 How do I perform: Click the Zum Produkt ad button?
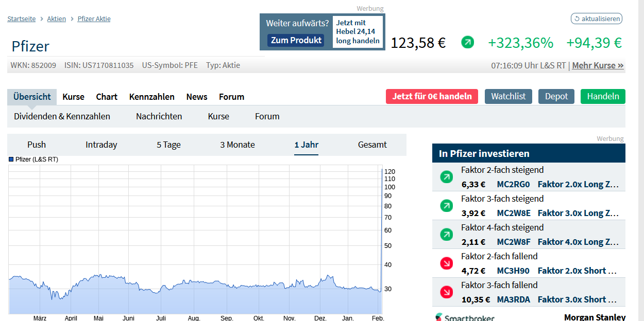coord(296,40)
